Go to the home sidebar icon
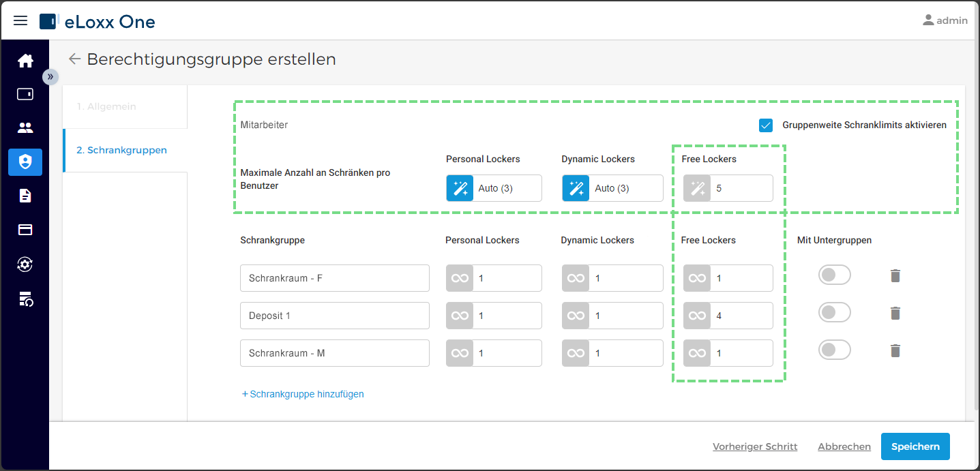This screenshot has width=980, height=471. pyautogui.click(x=25, y=61)
